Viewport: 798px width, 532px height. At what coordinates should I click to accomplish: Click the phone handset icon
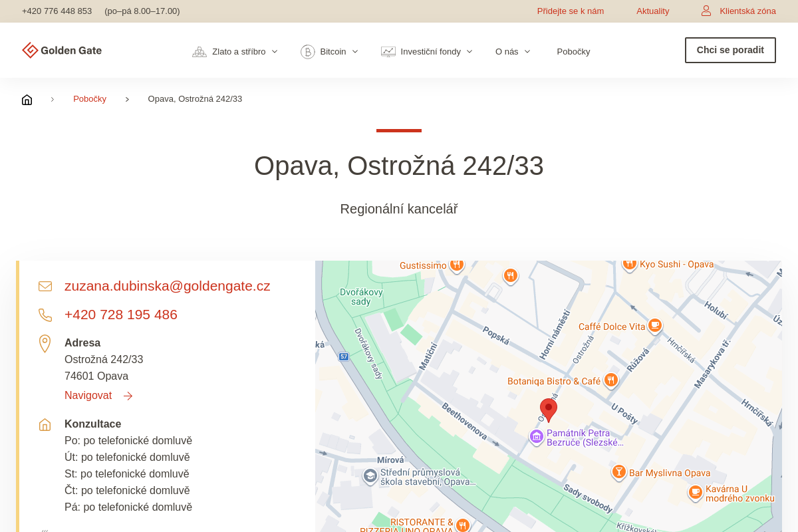point(45,315)
